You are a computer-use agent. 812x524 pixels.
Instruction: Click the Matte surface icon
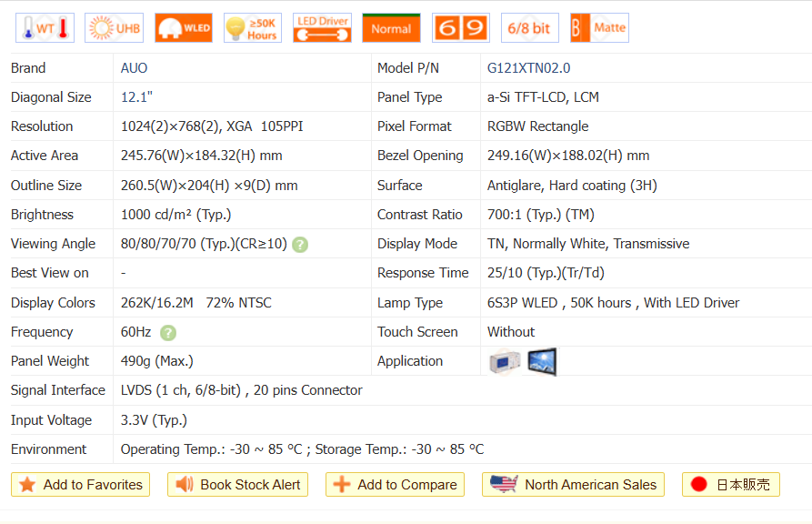coord(599,28)
